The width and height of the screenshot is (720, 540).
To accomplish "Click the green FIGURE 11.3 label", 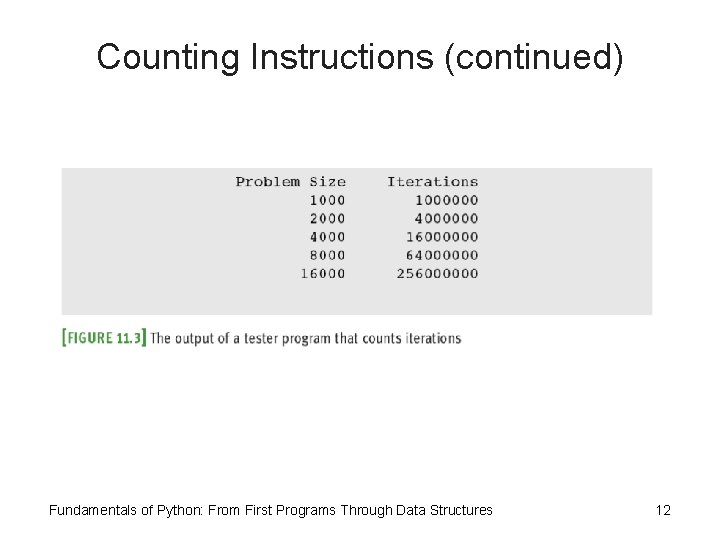I will tap(104, 338).
